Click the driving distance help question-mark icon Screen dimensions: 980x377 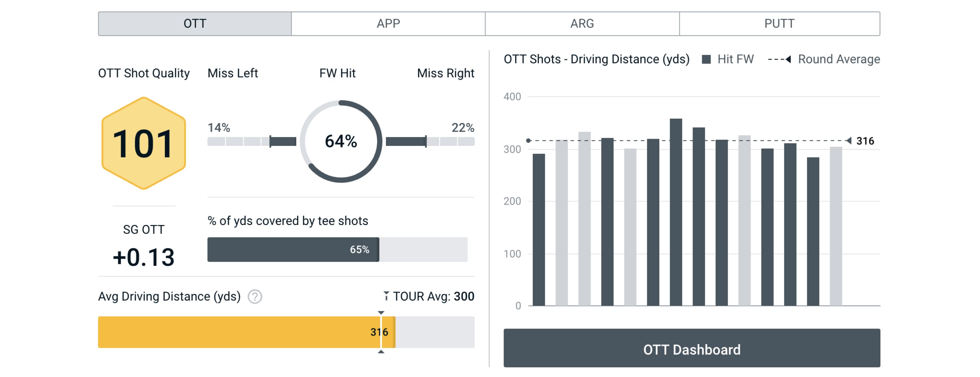tap(254, 296)
